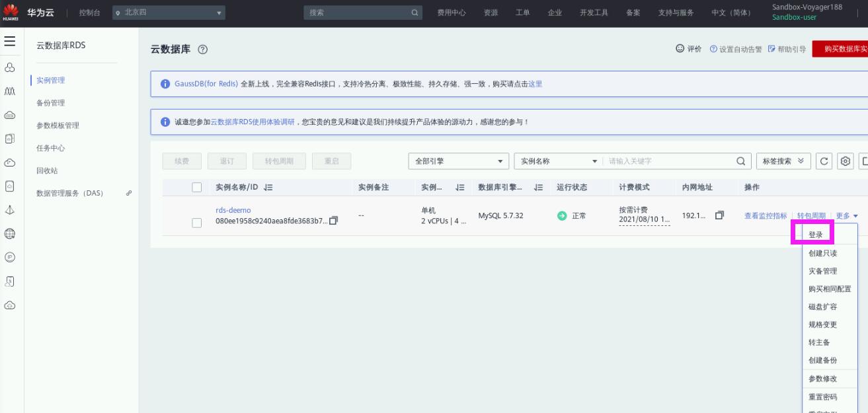Viewport: 868px width, 413px height.
Task: Open help icon next to 云数据库 title
Action: [203, 50]
